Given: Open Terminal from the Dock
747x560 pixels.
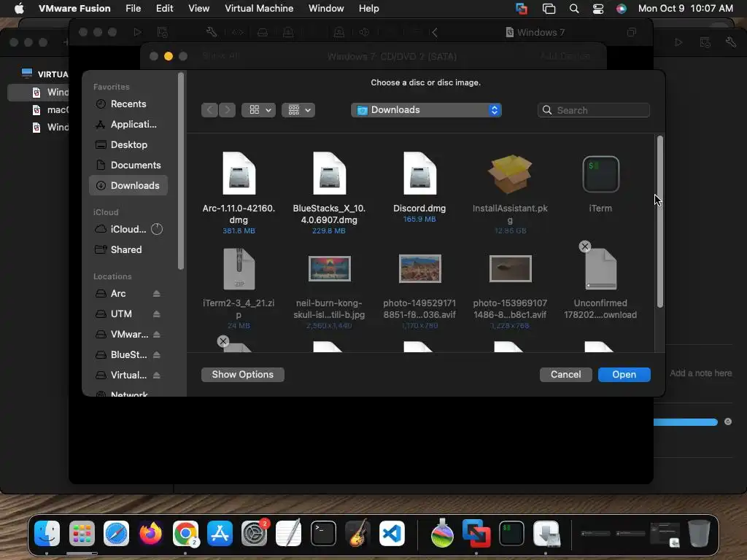Looking at the screenshot, I should [x=323, y=533].
